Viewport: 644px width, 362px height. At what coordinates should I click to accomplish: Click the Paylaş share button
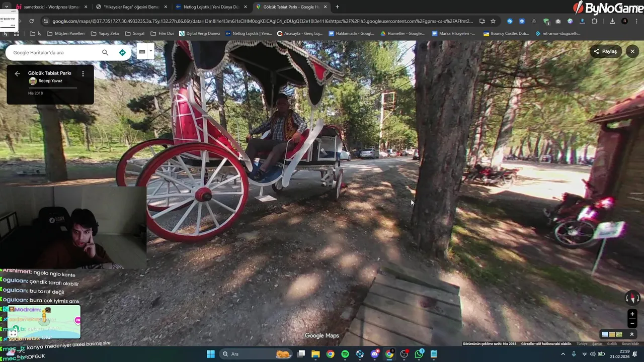click(605, 51)
